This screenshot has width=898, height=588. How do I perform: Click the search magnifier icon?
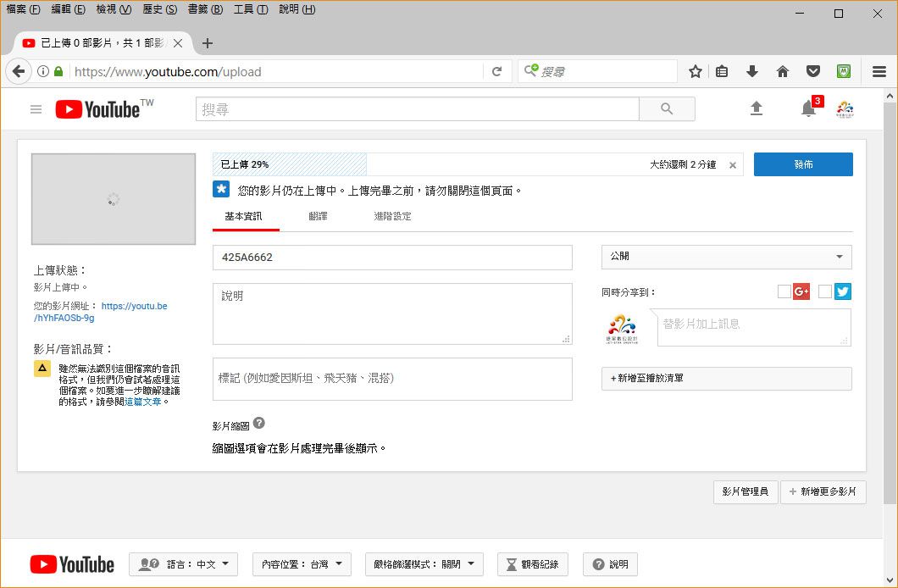pos(666,108)
